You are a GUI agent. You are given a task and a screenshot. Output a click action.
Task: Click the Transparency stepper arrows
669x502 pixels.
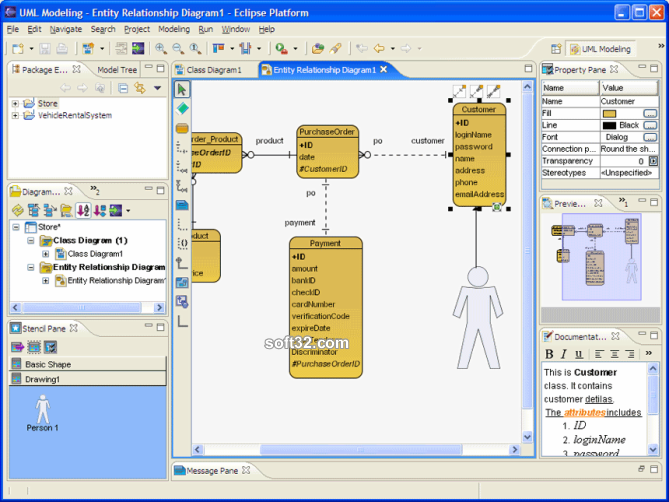[x=653, y=161]
